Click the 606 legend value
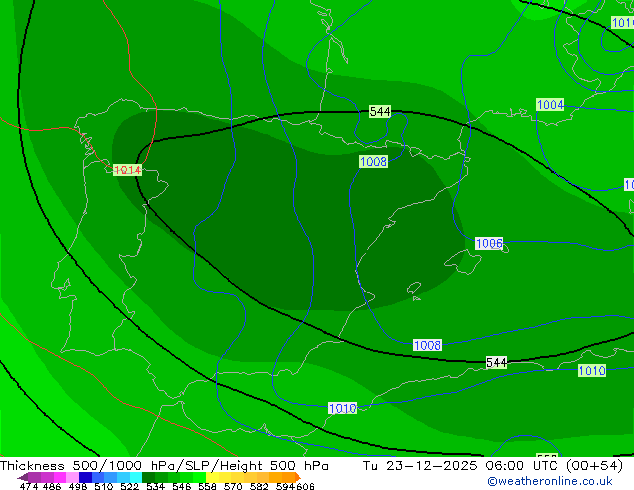634x490 pixels. pos(305,486)
